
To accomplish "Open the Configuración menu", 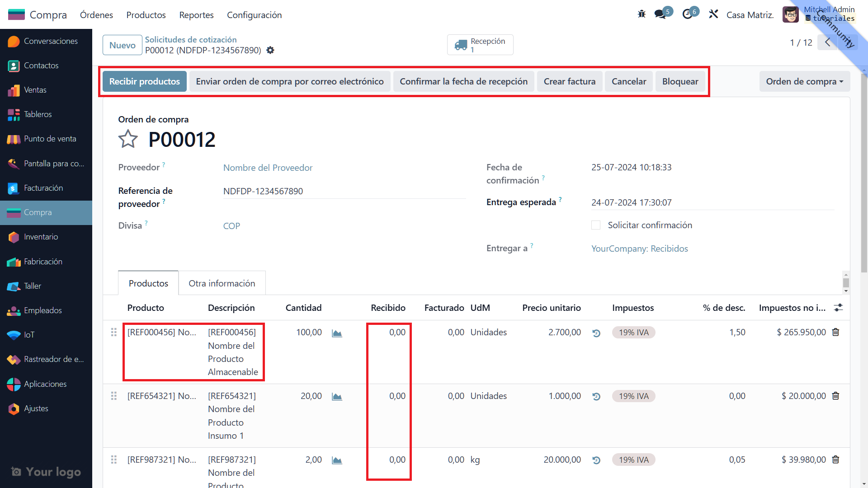I will click(254, 15).
